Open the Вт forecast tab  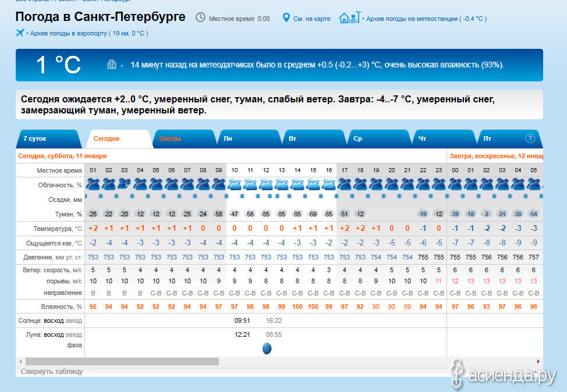pos(313,139)
